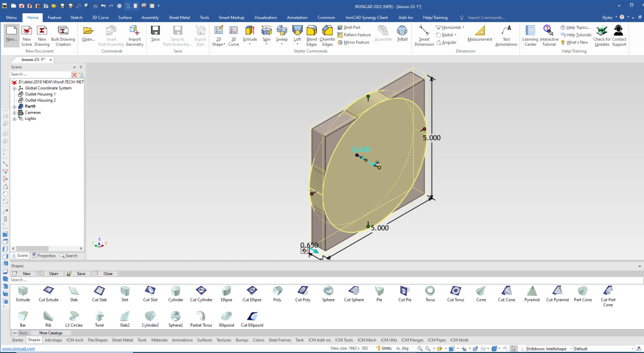Viewport: 644px width, 353px height.
Task: Expand the Part9 tree node
Action: point(14,106)
